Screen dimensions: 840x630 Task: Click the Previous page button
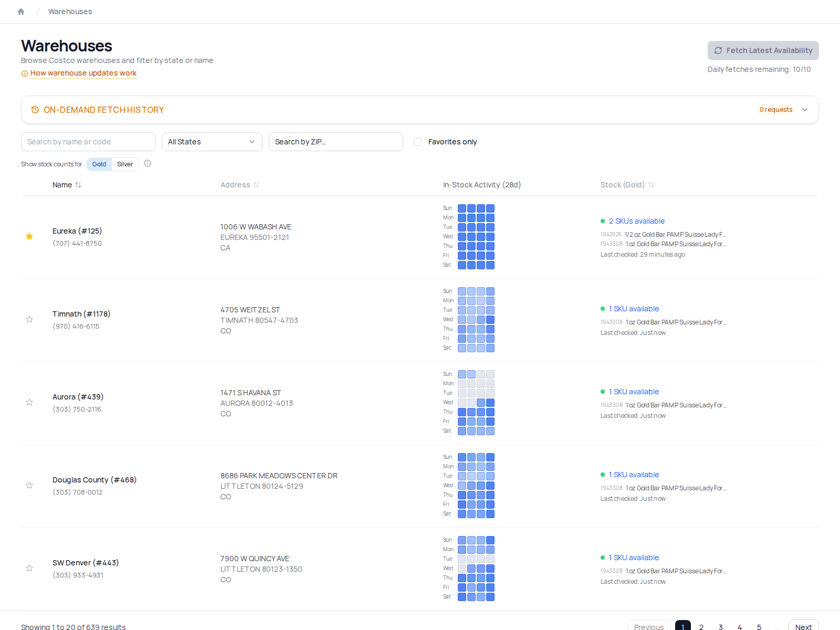point(649,626)
